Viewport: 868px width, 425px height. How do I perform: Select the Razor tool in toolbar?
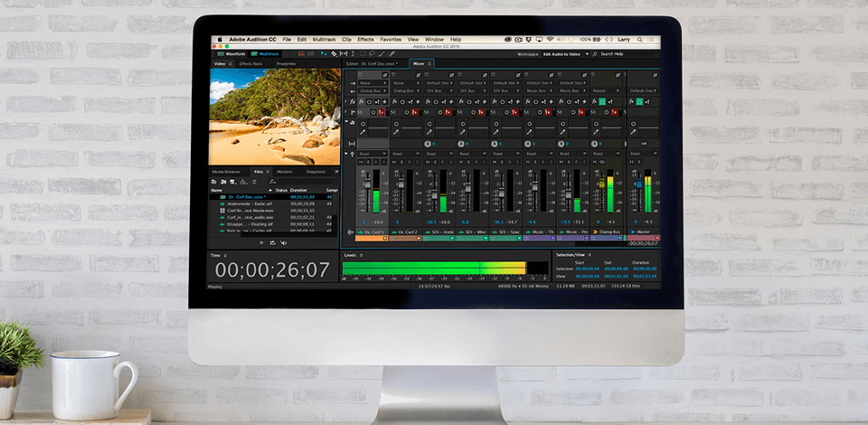pyautogui.click(x=334, y=53)
